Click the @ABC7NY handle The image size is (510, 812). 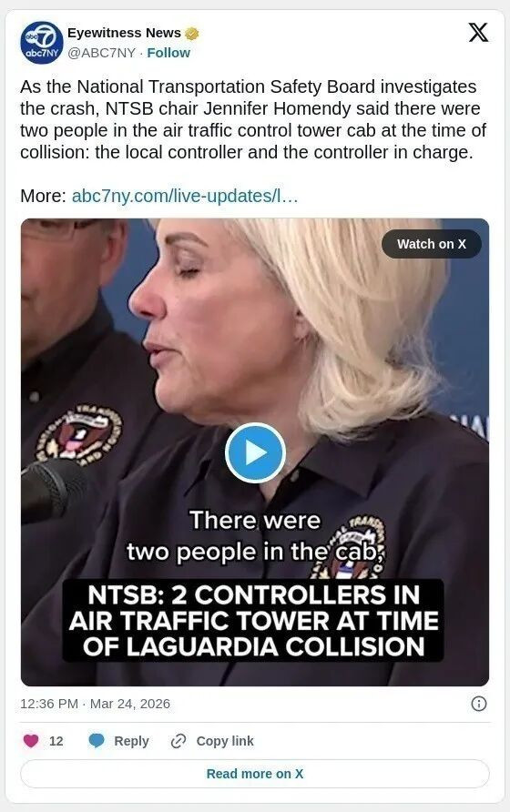tap(101, 53)
